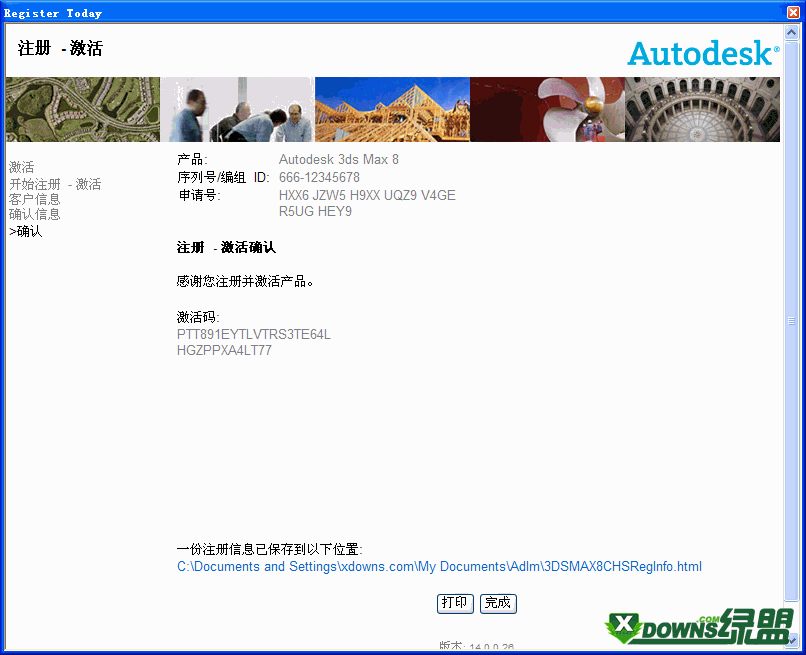This screenshot has width=806, height=655.
Task: Select 确认信息 step in sidebar
Action: [34, 214]
